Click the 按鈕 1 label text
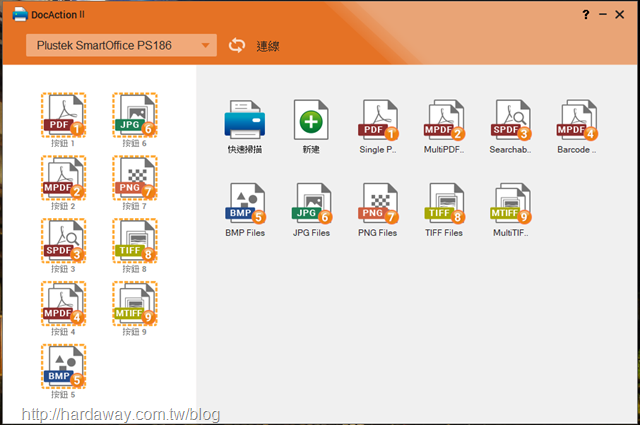Image resolution: width=640 pixels, height=425 pixels. point(63,143)
